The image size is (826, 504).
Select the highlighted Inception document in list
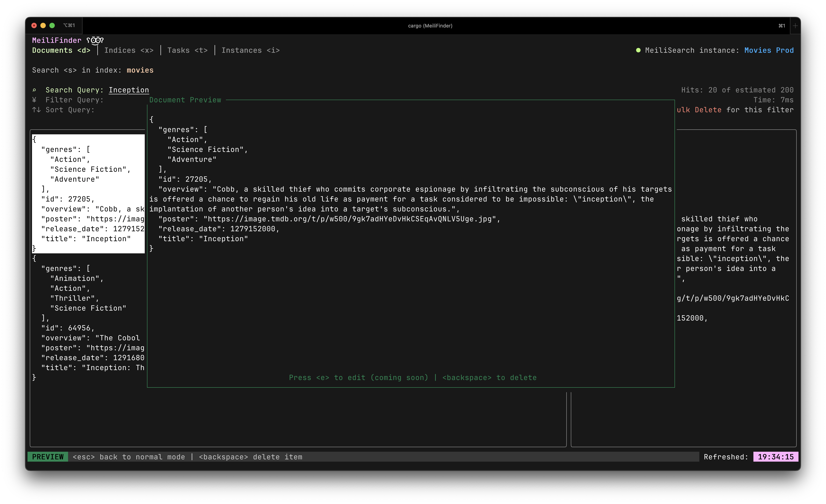click(88, 194)
